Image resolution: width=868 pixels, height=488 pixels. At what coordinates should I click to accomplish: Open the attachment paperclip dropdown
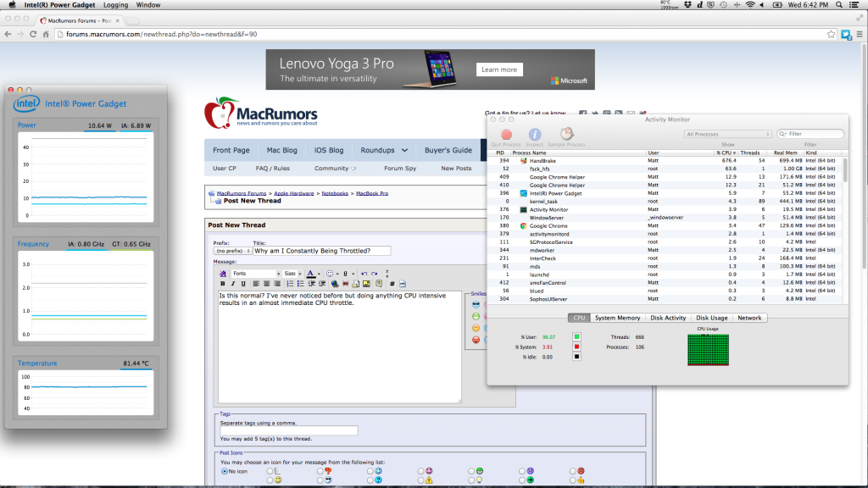pos(353,274)
